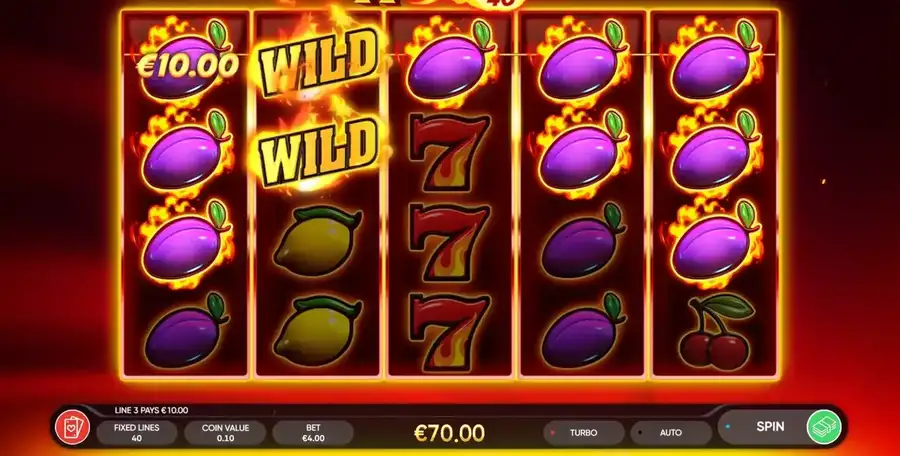Click the bottom red seven on reel three
This screenshot has height=456, width=900.
pyautogui.click(x=451, y=331)
